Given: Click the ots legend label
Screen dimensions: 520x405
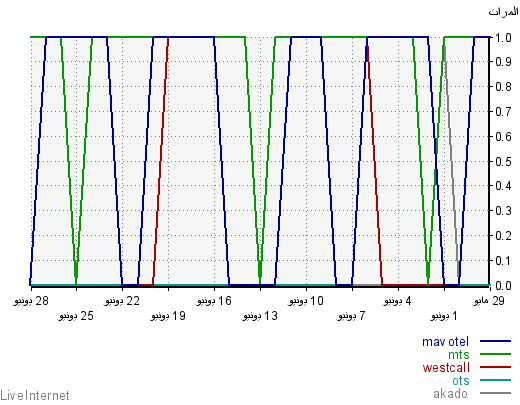Looking at the screenshot, I should tap(461, 381).
